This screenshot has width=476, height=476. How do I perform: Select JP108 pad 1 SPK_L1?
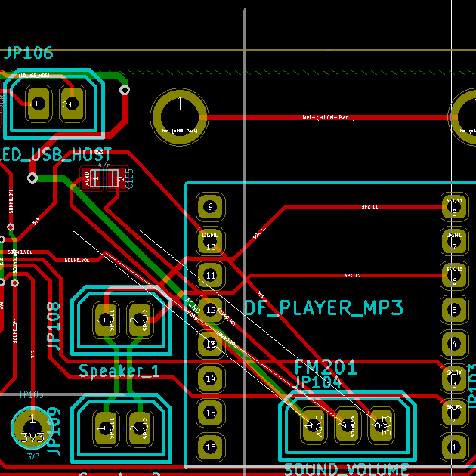click(106, 320)
